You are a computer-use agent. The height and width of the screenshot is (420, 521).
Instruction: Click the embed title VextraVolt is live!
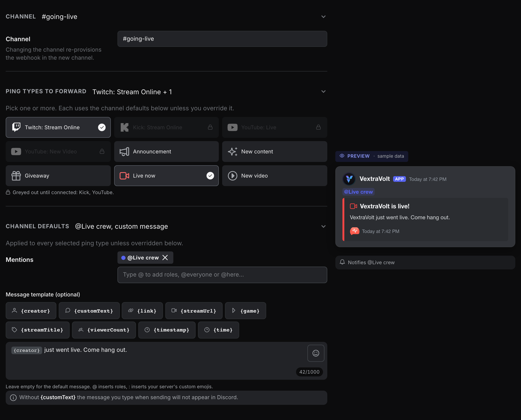click(385, 206)
